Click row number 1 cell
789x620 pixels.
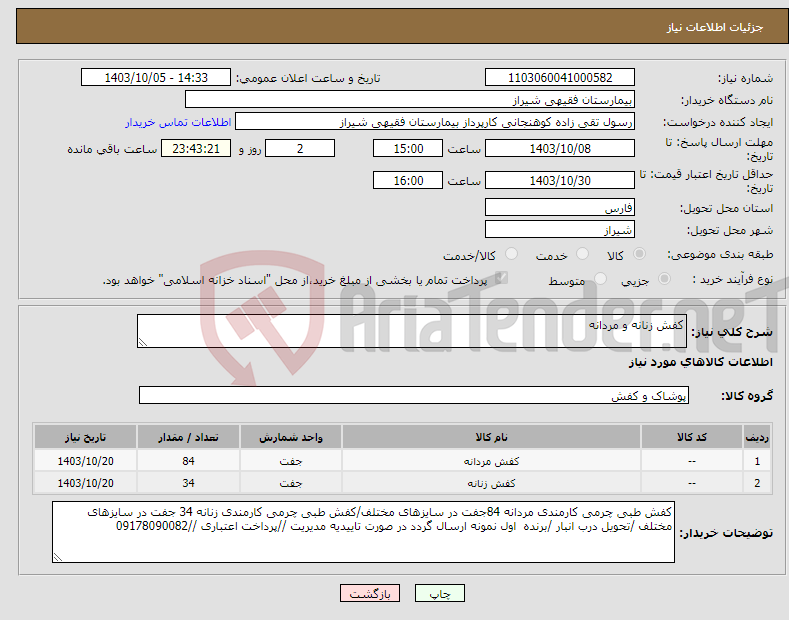pyautogui.click(x=757, y=461)
